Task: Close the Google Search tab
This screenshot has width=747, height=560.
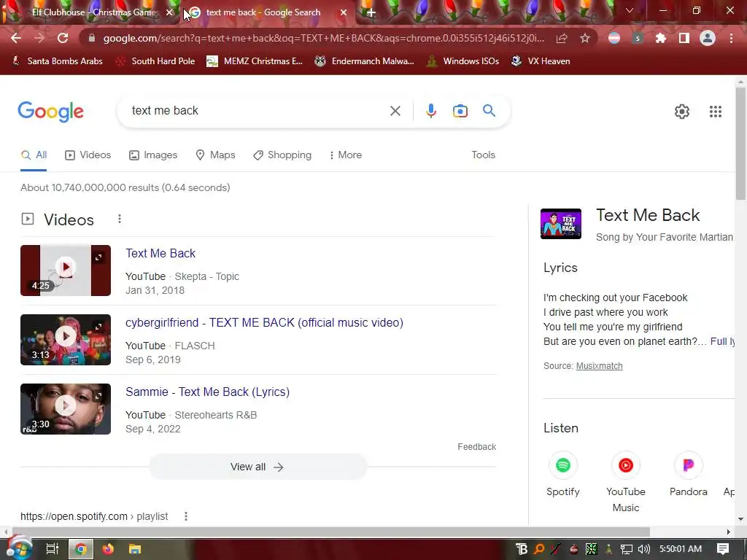Action: coord(344,13)
